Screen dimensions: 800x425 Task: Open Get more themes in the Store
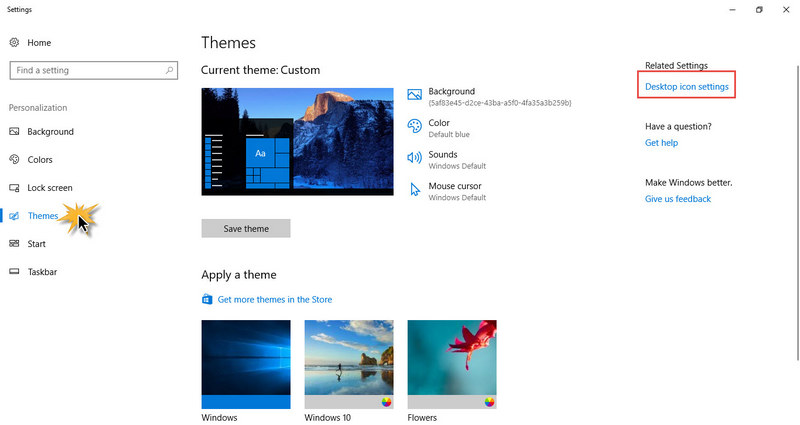274,299
